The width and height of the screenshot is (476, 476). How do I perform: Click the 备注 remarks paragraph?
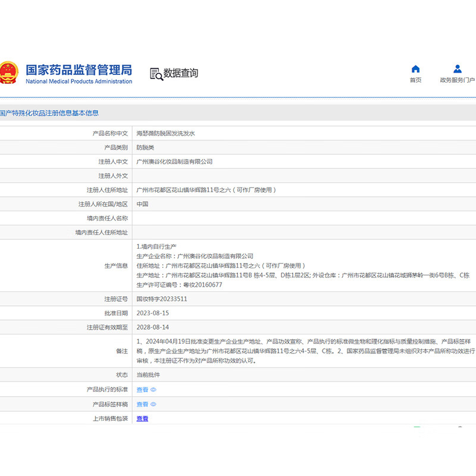point(305,351)
